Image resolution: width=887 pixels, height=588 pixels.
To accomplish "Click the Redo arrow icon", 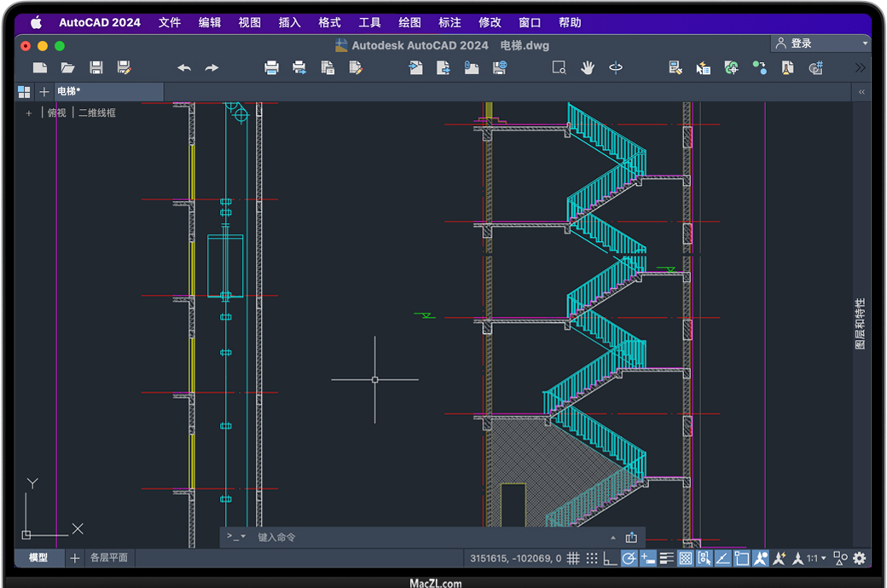I will [x=212, y=67].
